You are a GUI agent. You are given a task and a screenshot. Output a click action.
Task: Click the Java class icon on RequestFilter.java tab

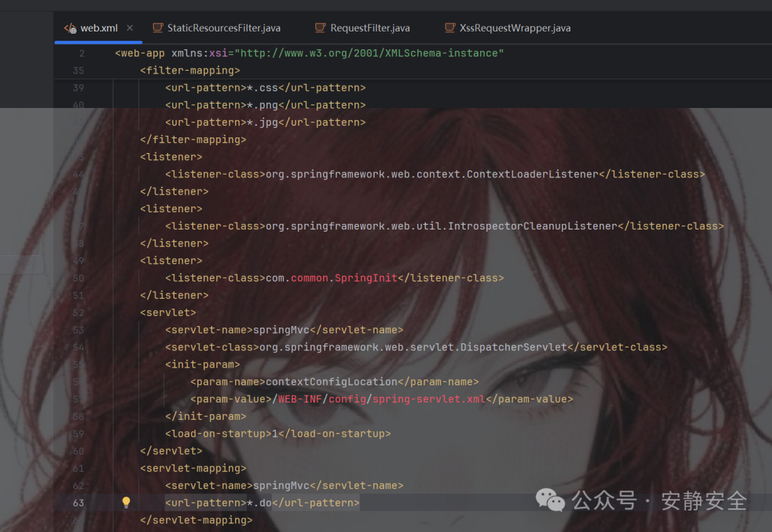click(319, 28)
